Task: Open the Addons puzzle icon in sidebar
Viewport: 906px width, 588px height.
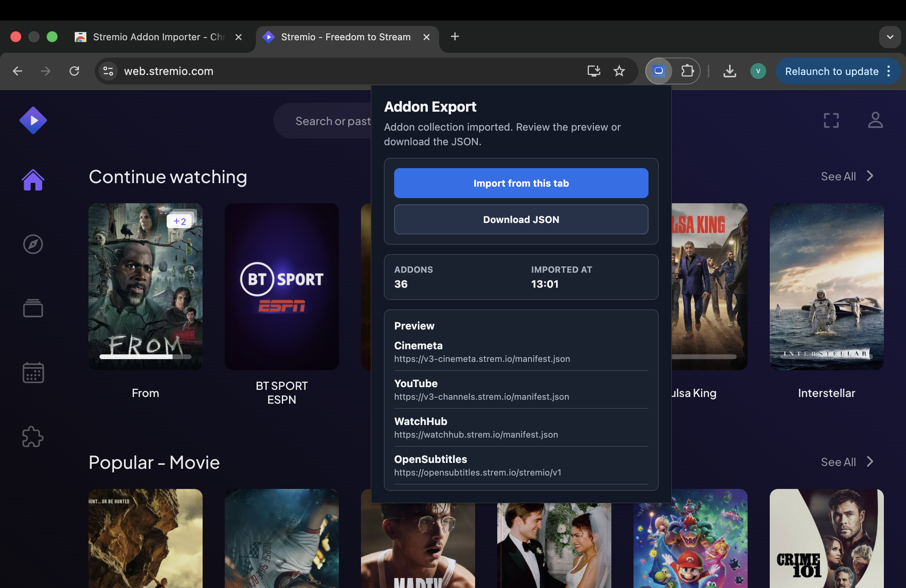Action: (33, 437)
